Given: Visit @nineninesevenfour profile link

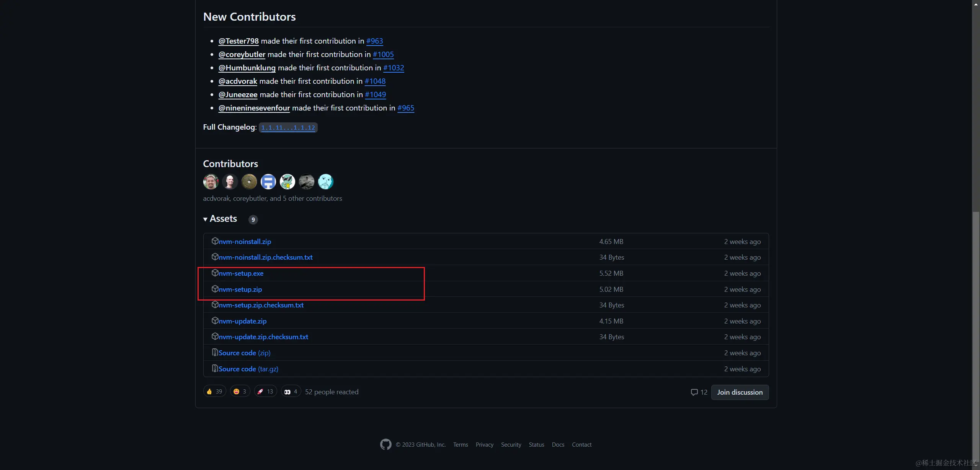Looking at the screenshot, I should point(254,108).
